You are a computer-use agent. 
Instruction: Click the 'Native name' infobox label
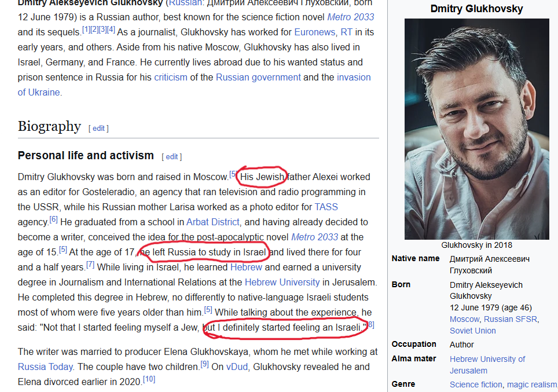(415, 258)
